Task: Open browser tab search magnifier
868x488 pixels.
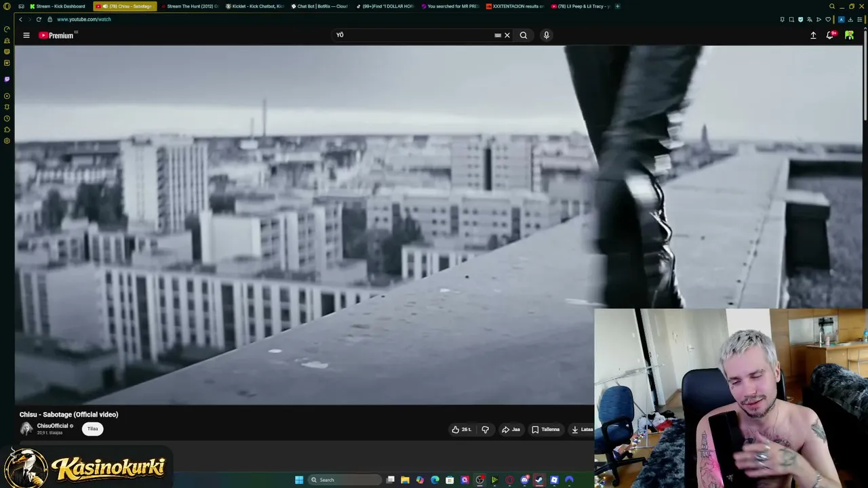Action: 832,6
